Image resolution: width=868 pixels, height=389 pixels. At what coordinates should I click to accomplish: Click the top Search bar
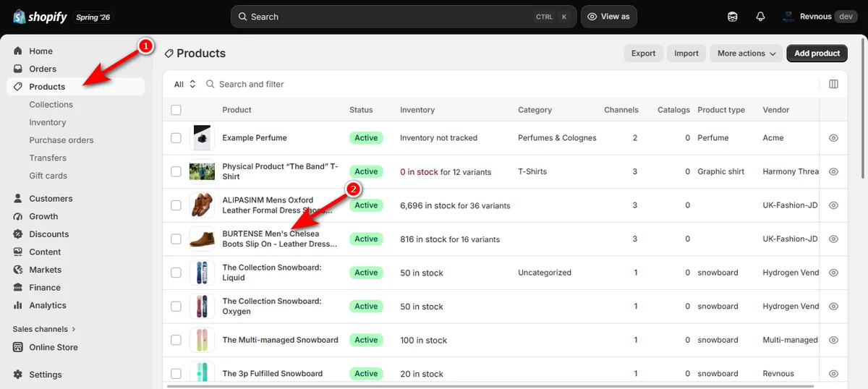(404, 17)
